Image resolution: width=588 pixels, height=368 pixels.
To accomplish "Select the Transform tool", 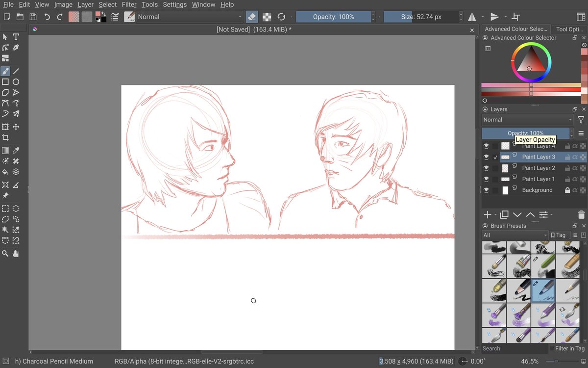I will (5, 127).
